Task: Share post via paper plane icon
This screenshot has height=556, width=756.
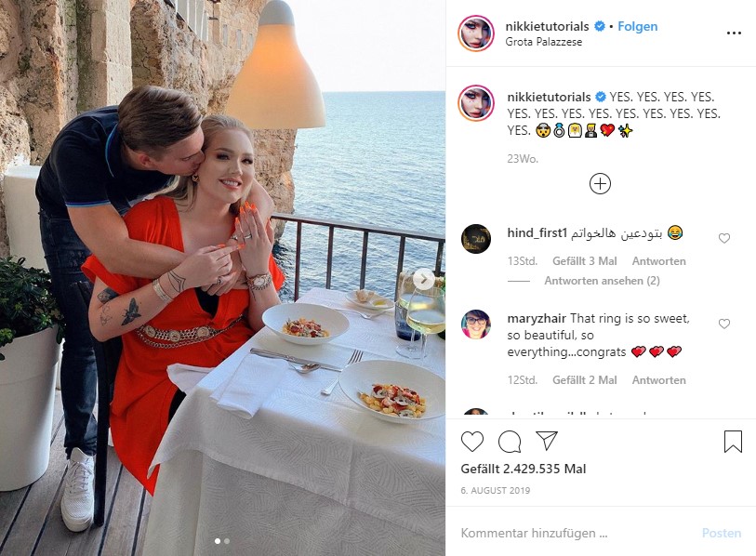Action: [x=547, y=441]
